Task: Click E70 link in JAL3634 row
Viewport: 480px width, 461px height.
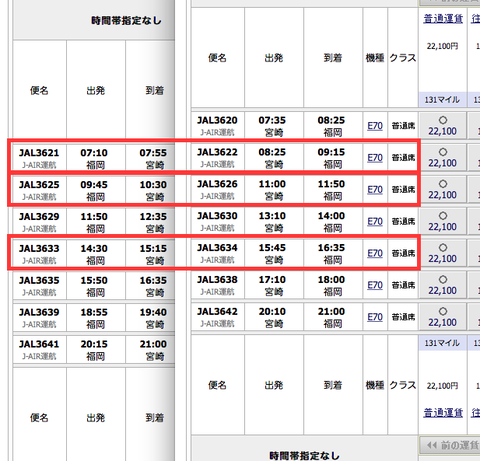Action: (x=375, y=253)
